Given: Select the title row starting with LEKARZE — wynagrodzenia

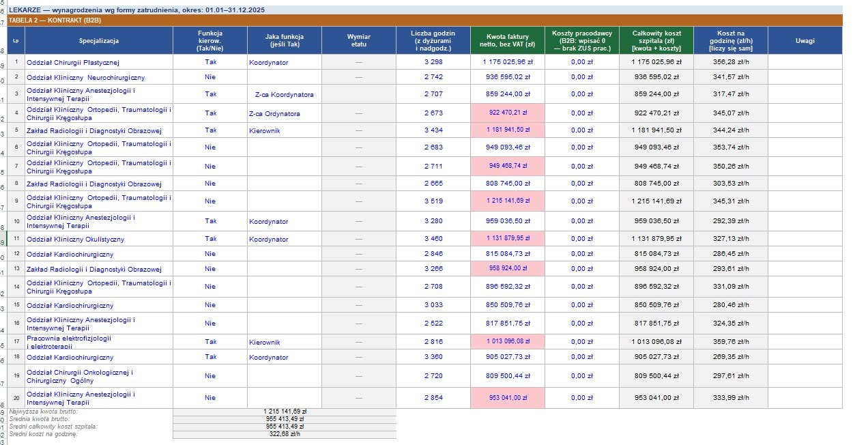Looking at the screenshot, I should tap(424, 10).
